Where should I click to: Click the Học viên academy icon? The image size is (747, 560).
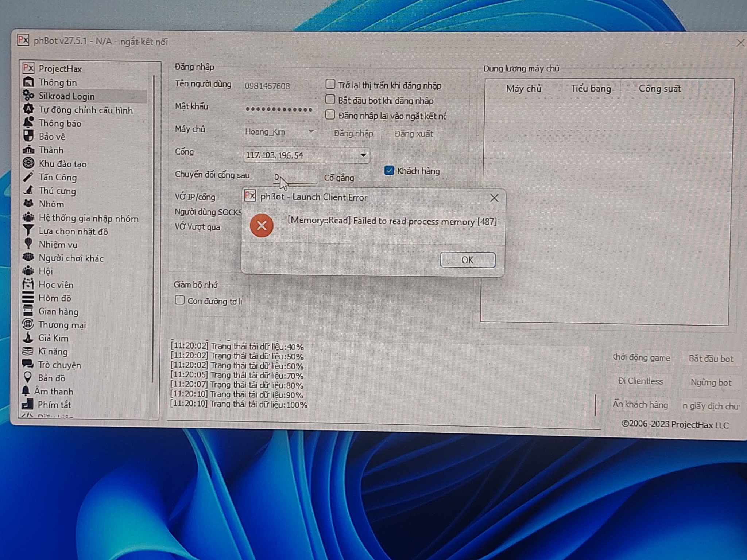28,284
